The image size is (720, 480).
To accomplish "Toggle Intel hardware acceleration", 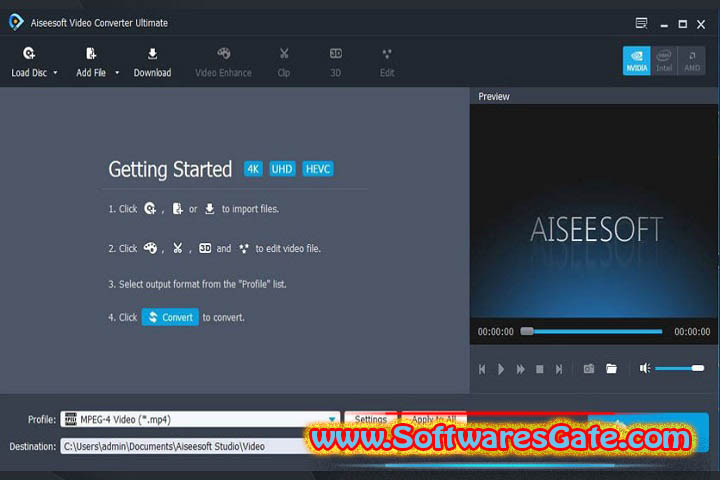I will click(664, 60).
